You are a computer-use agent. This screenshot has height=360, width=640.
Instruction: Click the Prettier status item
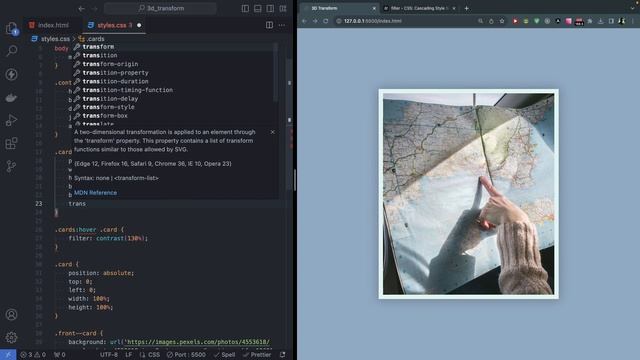coord(257,355)
